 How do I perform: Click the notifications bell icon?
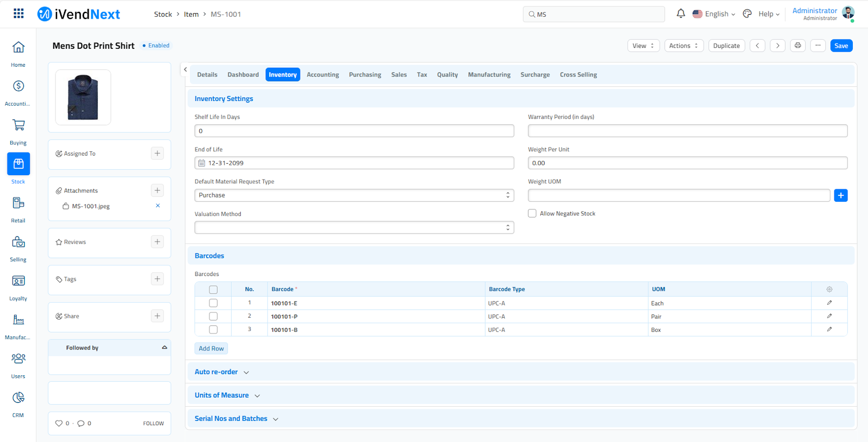pyautogui.click(x=680, y=14)
